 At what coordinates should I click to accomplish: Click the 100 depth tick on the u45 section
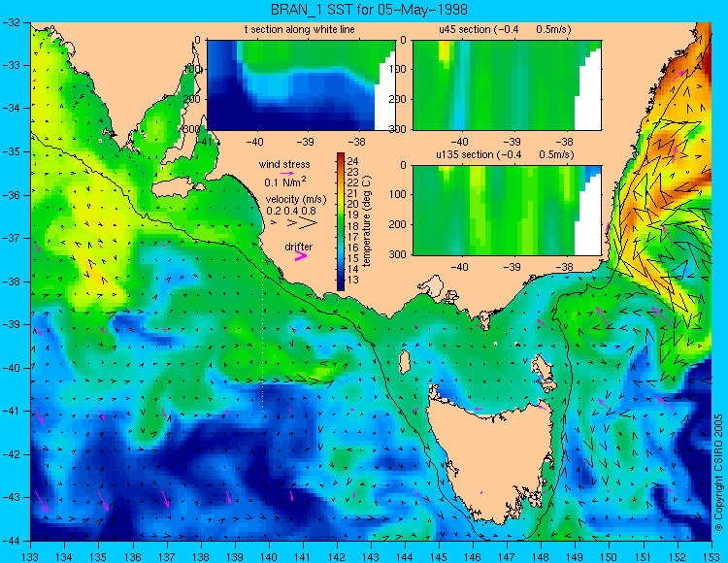[x=399, y=69]
